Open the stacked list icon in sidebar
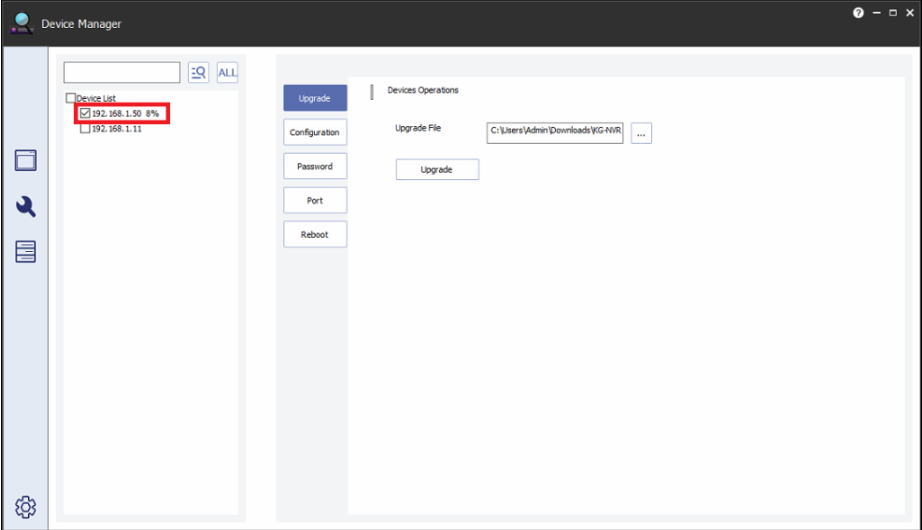The height and width of the screenshot is (530, 922). 25,252
